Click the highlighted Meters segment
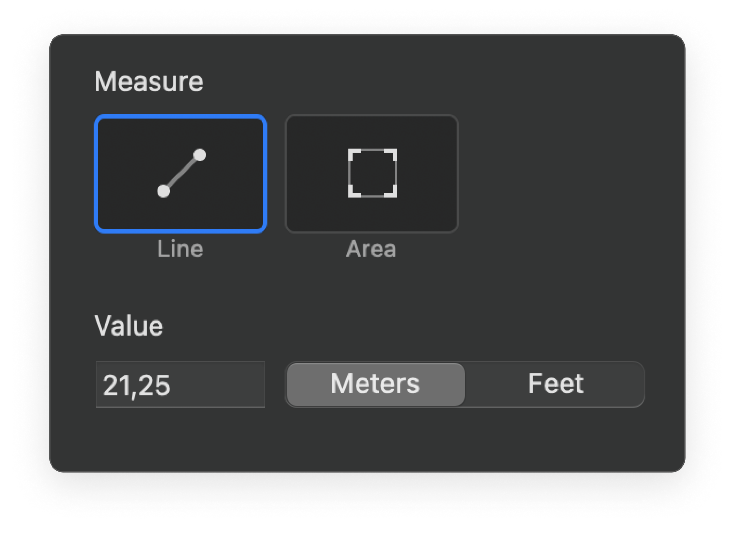This screenshot has height=560, width=735. tap(375, 384)
